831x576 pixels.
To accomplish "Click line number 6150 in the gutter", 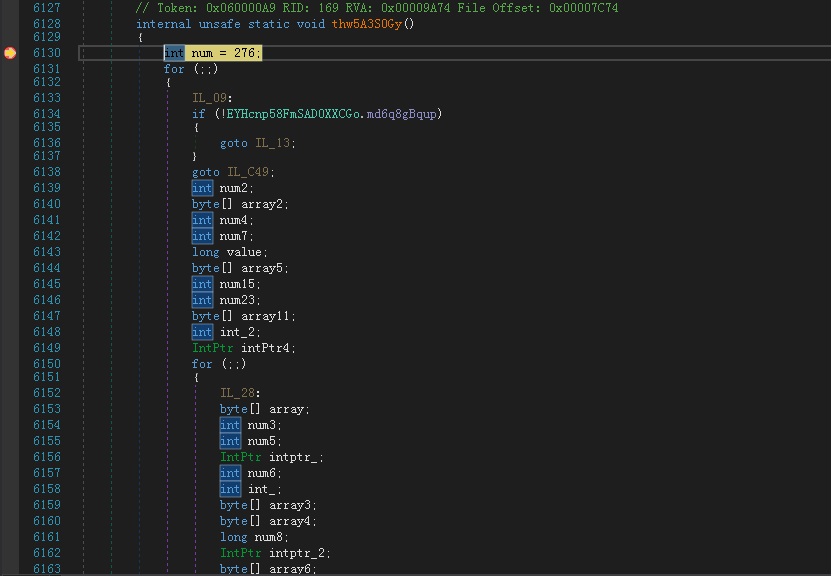I will 47,364.
